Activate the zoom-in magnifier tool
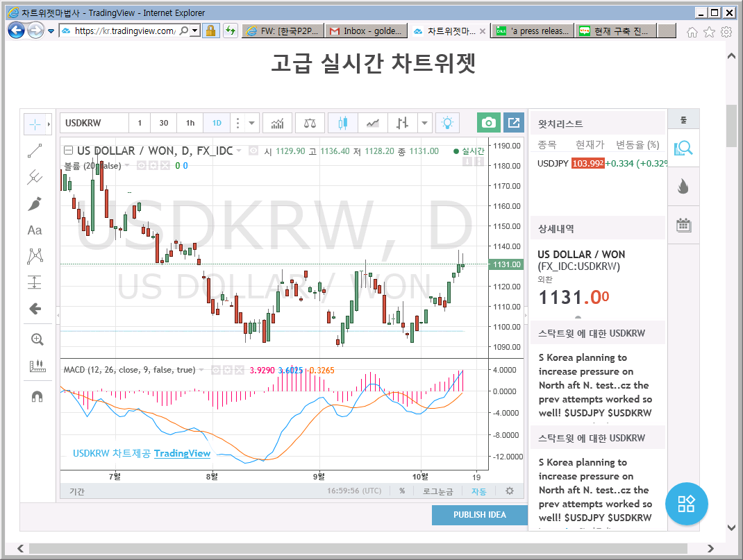Viewport: 743px width, 560px height. tap(37, 339)
